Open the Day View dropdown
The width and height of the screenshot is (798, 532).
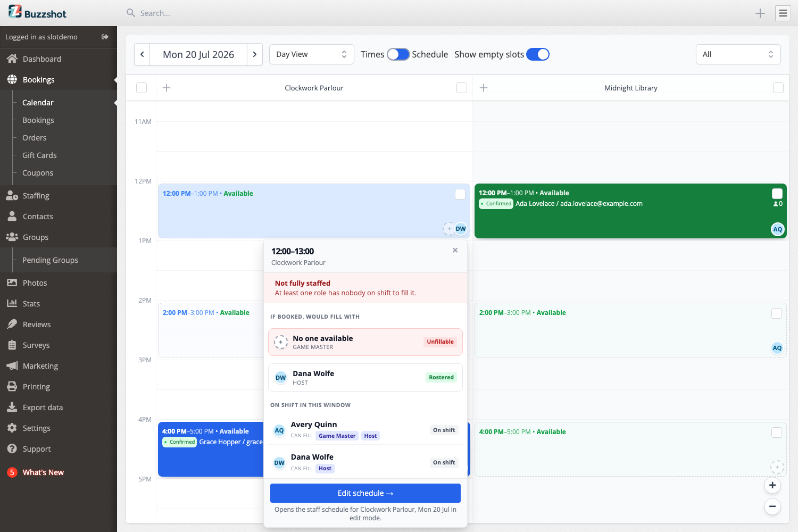[312, 54]
